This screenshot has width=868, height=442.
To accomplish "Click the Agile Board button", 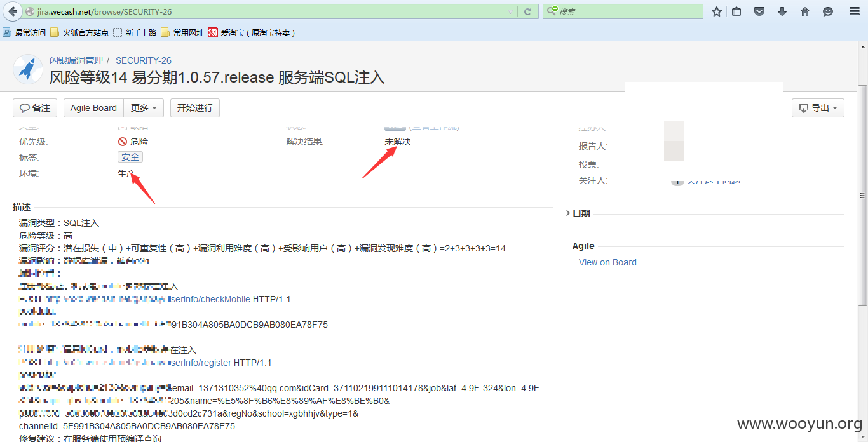I will tap(93, 108).
